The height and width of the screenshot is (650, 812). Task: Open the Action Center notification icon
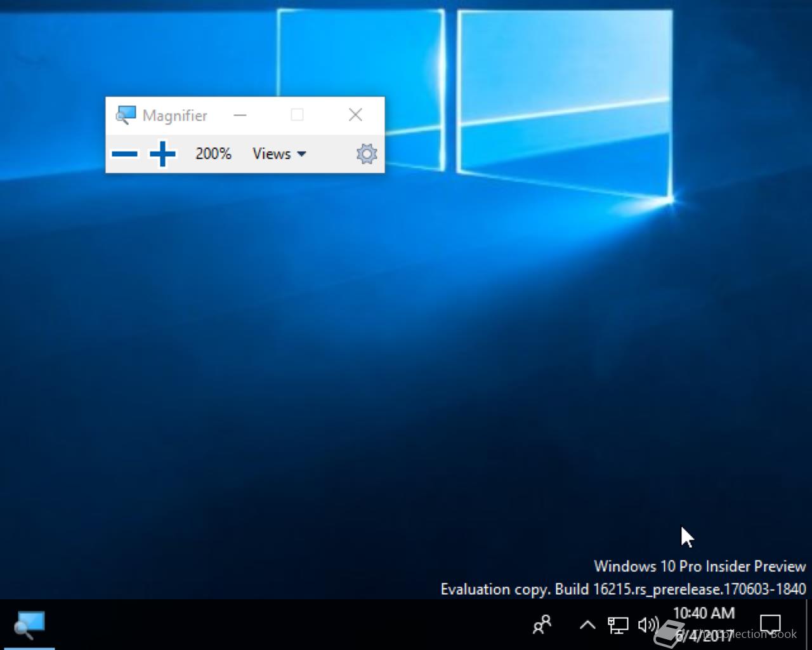[770, 625]
